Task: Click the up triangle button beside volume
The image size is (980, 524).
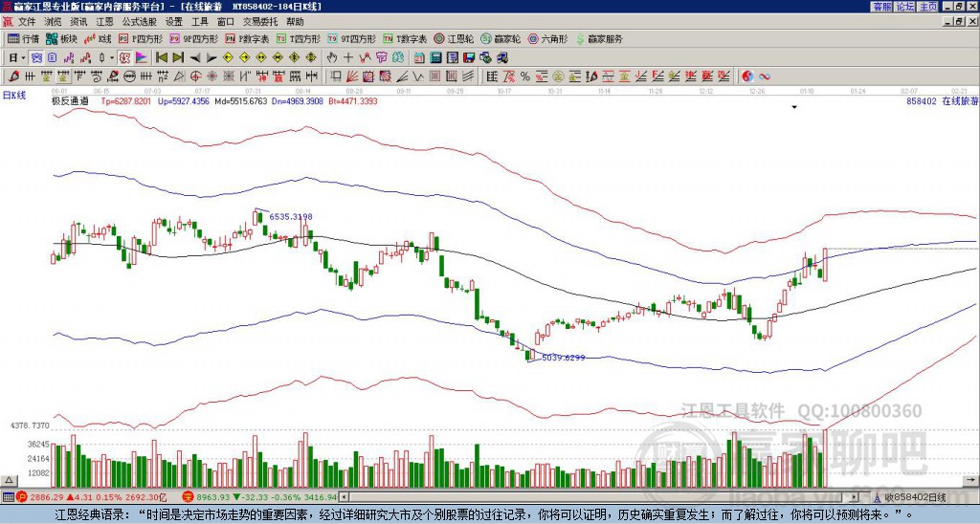Action: (x=8, y=480)
